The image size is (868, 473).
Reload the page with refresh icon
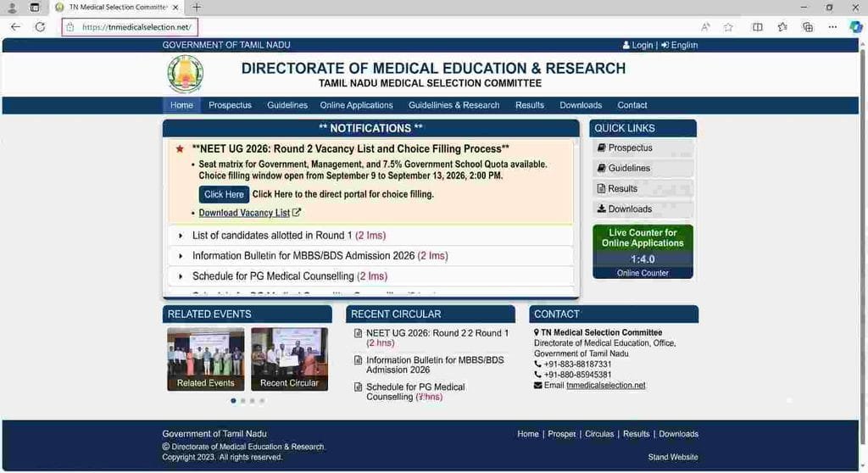40,26
